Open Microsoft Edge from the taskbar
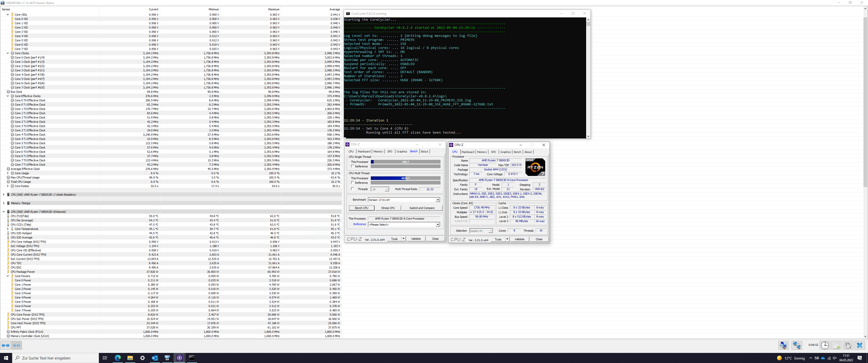This screenshot has height=363, width=868. point(118,358)
